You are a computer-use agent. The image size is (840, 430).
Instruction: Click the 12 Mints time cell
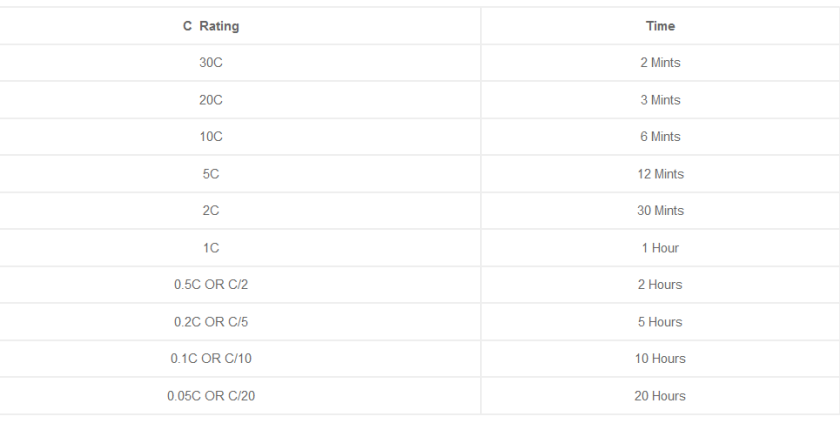(660, 174)
